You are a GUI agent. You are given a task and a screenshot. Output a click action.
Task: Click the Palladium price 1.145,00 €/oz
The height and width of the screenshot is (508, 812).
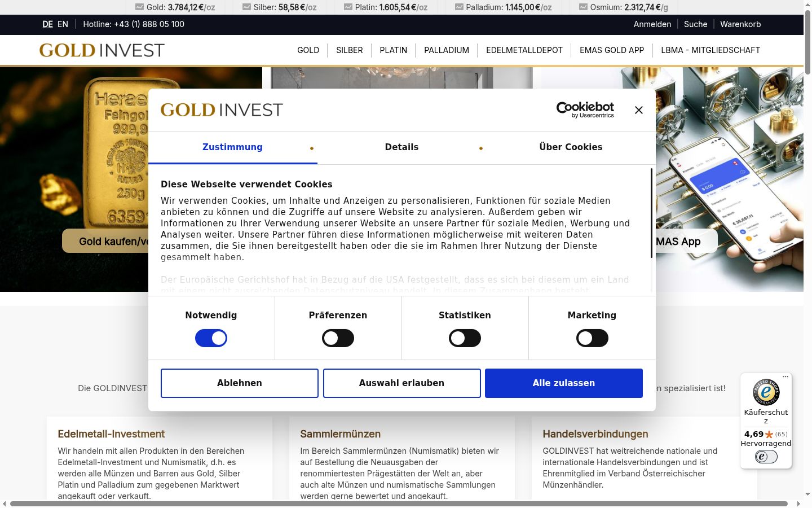pyautogui.click(x=529, y=7)
